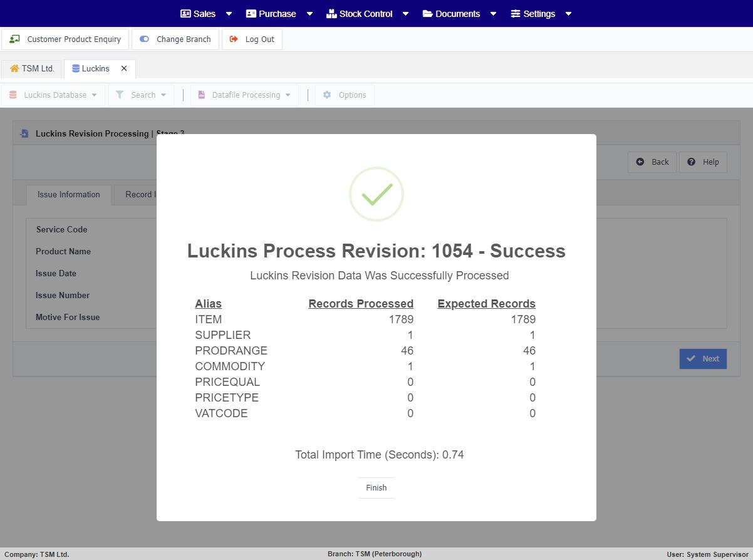Click the ITEM alias row
This screenshot has width=753, height=560.
coord(365,319)
